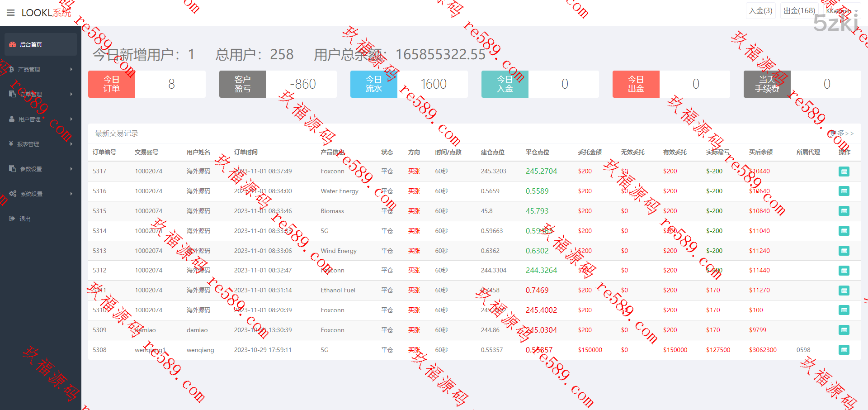Click the 出金(168) button

point(799,11)
